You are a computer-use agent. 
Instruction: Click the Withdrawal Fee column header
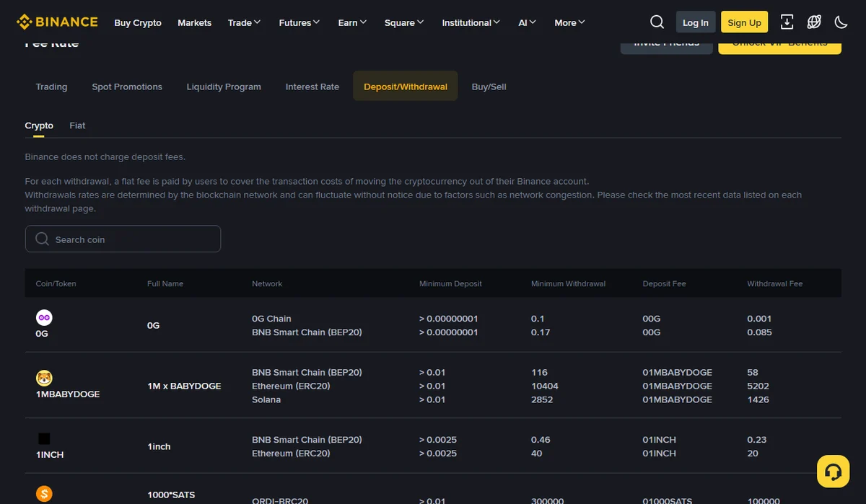(775, 283)
